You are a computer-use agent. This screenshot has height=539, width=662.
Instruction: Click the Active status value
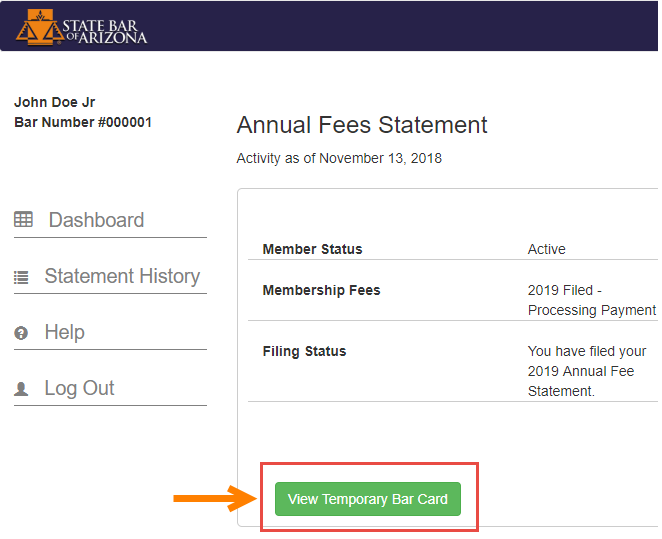(x=547, y=249)
